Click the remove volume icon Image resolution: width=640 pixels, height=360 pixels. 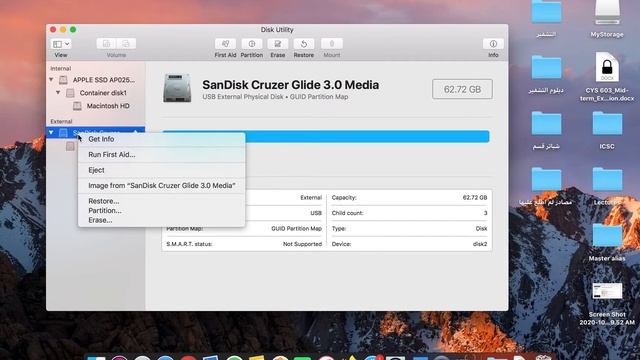point(126,44)
